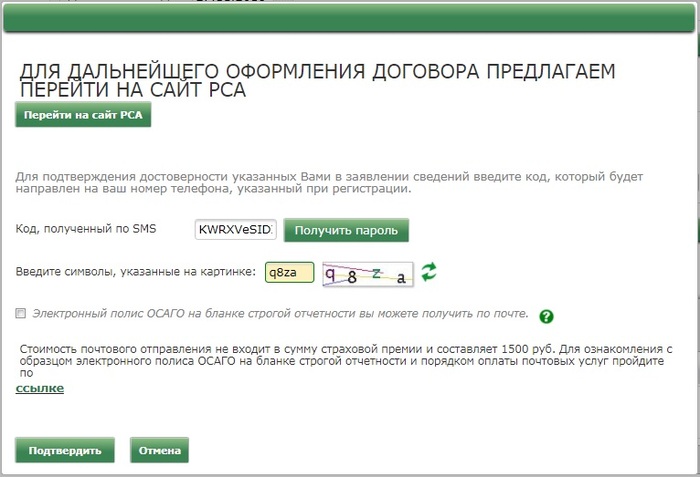
Task: Click the captcha image showing q8za
Action: click(x=368, y=274)
